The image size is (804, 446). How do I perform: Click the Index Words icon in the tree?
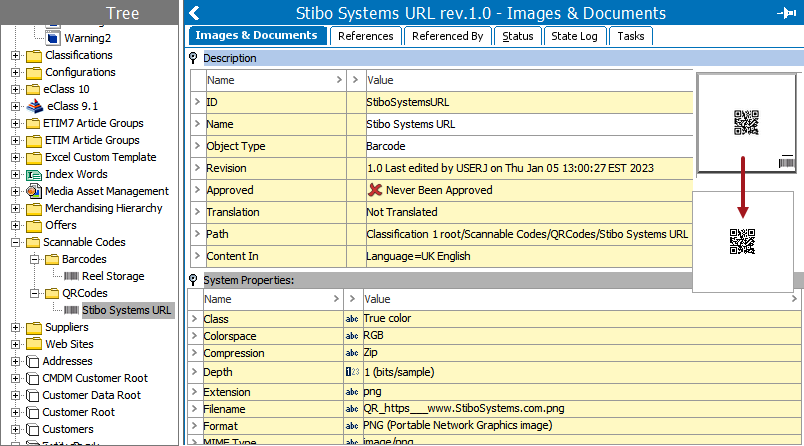(35, 174)
